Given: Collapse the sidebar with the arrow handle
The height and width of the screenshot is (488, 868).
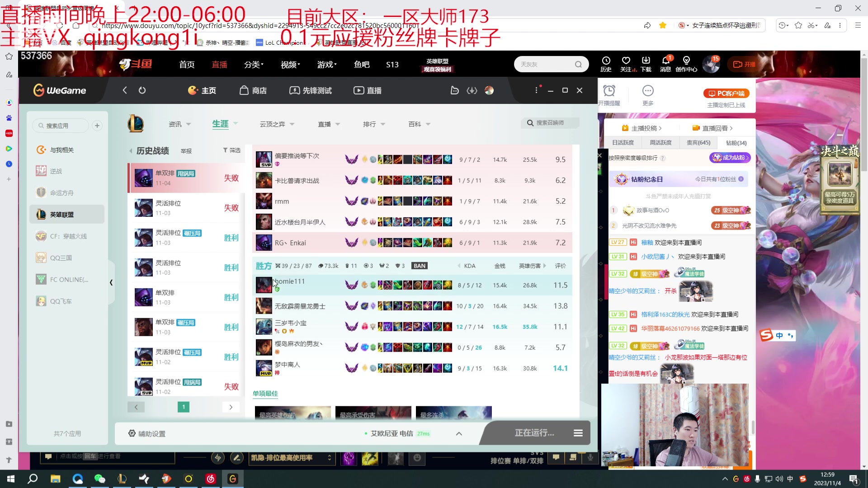Looking at the screenshot, I should [x=111, y=282].
